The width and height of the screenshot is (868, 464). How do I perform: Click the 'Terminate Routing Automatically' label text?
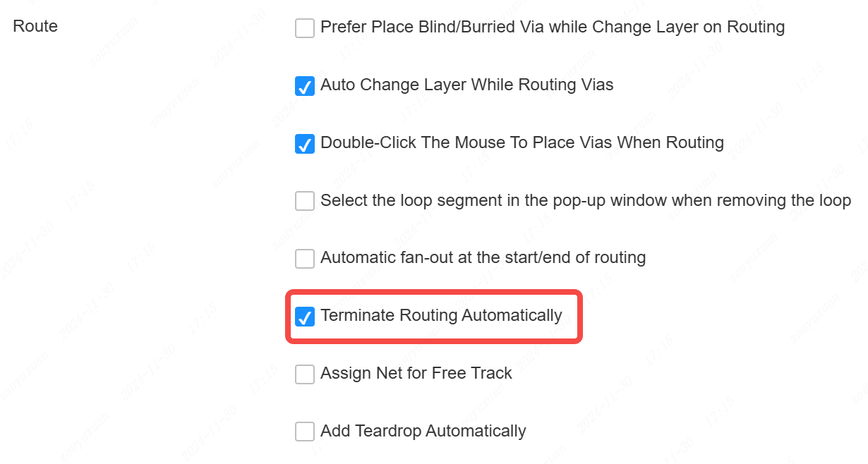[441, 316]
